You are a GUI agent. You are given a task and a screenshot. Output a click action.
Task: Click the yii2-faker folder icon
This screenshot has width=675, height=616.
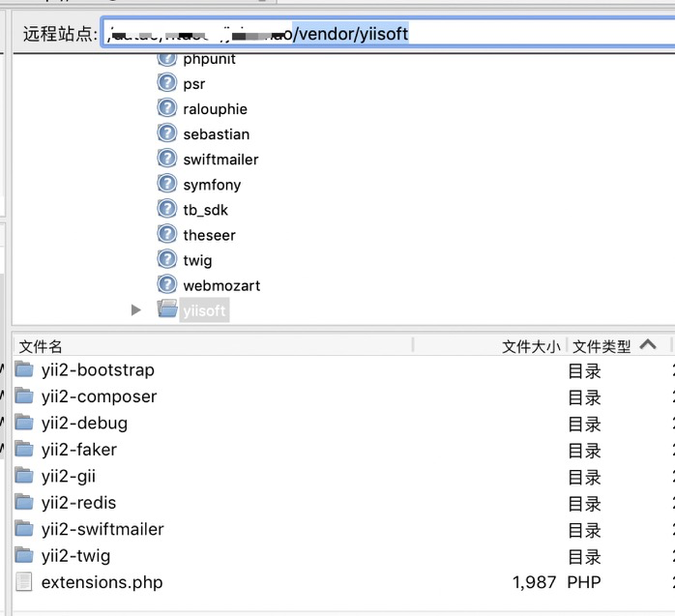pos(24,449)
